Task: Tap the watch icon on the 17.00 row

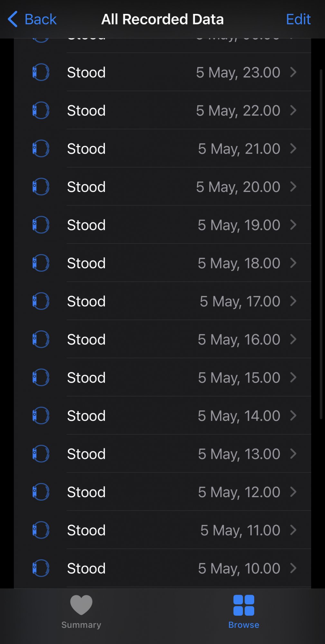Action: [x=41, y=301]
